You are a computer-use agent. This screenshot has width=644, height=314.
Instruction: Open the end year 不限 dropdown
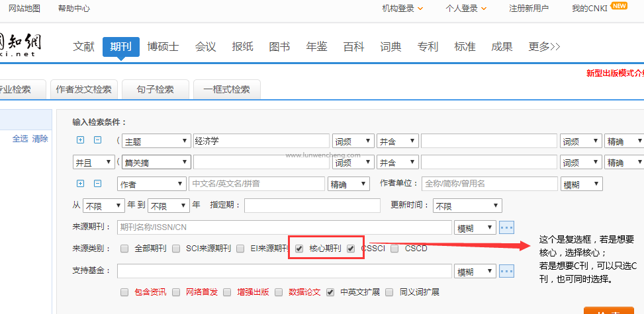pos(169,205)
